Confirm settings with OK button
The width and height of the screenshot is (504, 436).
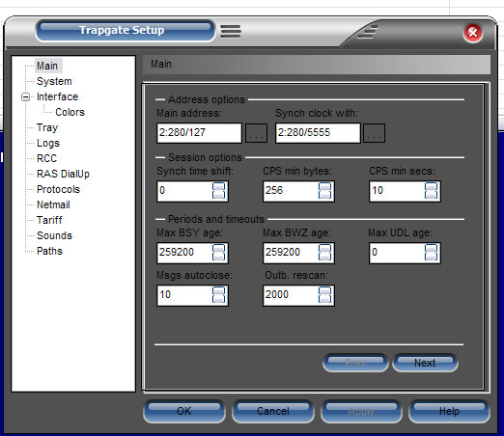184,411
